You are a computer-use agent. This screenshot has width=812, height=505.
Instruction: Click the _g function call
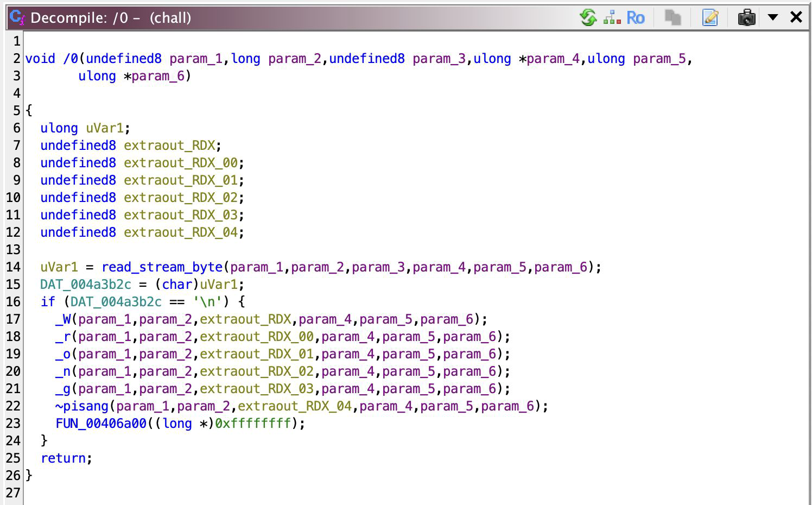[x=63, y=389]
